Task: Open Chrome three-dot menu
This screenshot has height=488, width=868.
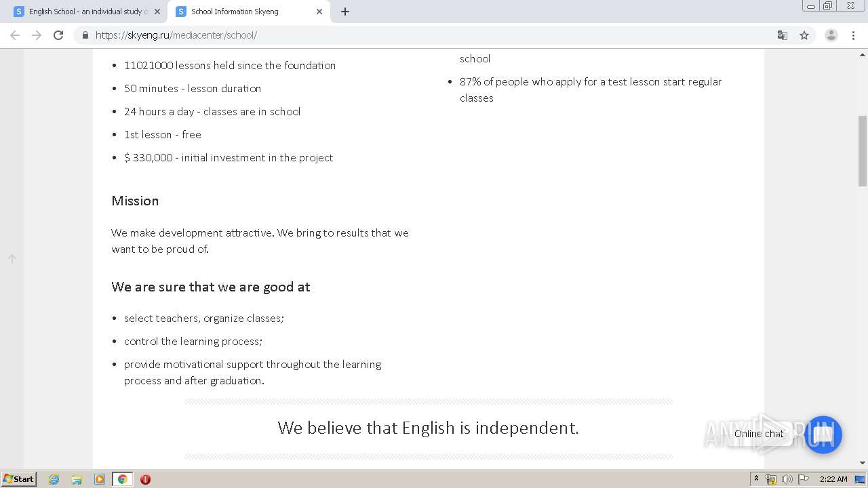Action: [x=853, y=35]
